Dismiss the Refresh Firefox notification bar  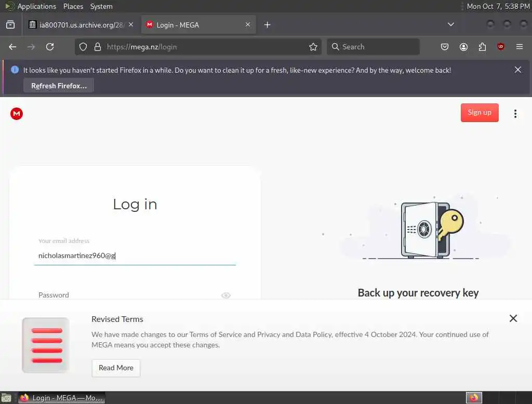[x=518, y=70]
